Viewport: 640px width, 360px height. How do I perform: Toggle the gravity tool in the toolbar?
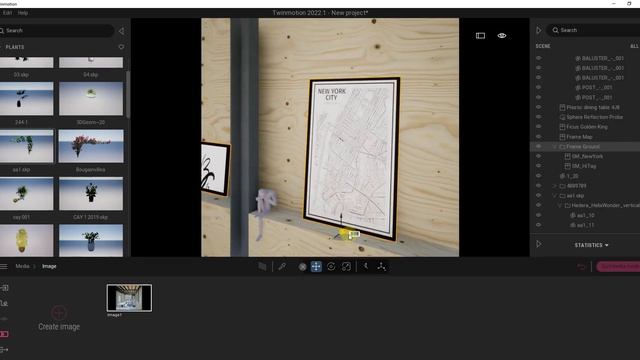(x=366, y=267)
